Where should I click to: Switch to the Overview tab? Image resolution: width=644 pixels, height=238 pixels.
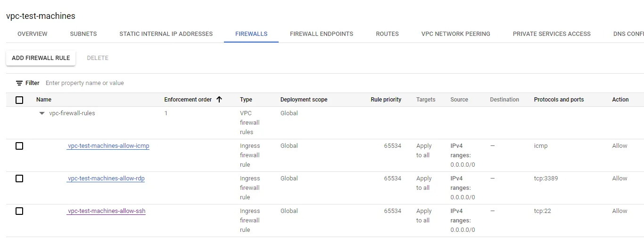pos(33,34)
